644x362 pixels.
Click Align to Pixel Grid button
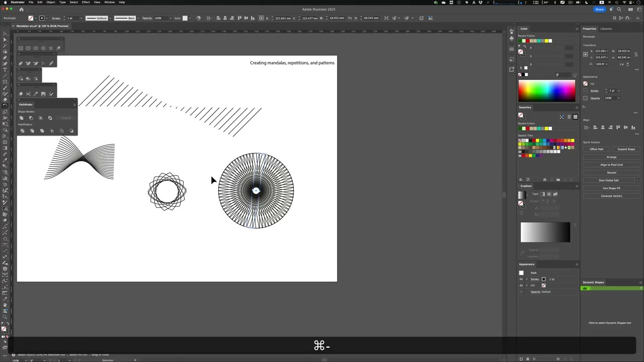(x=612, y=165)
